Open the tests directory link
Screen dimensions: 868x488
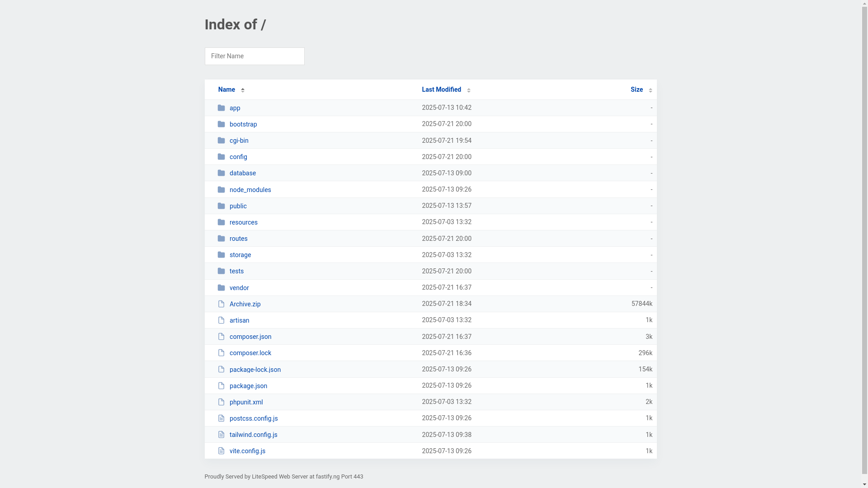click(236, 271)
